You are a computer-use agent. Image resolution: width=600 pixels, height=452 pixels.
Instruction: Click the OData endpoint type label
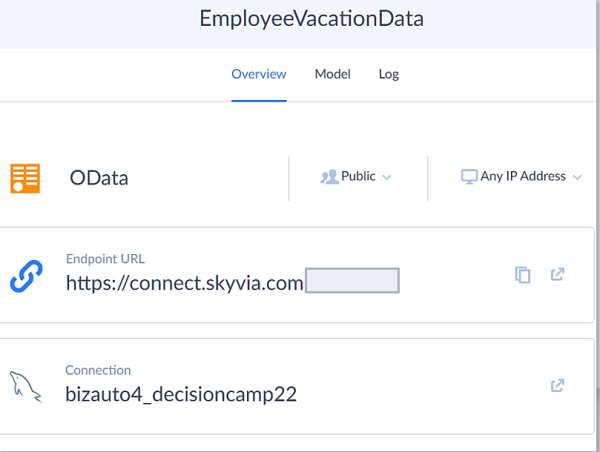pos(99,179)
